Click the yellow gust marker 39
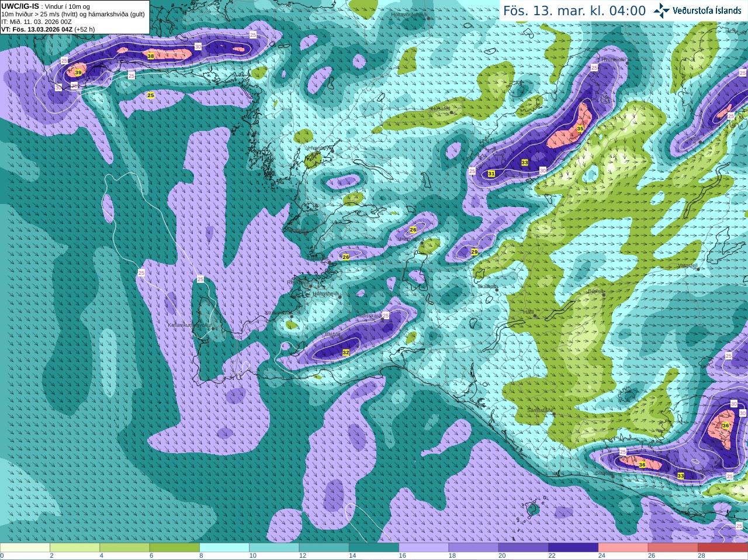 [x=78, y=72]
